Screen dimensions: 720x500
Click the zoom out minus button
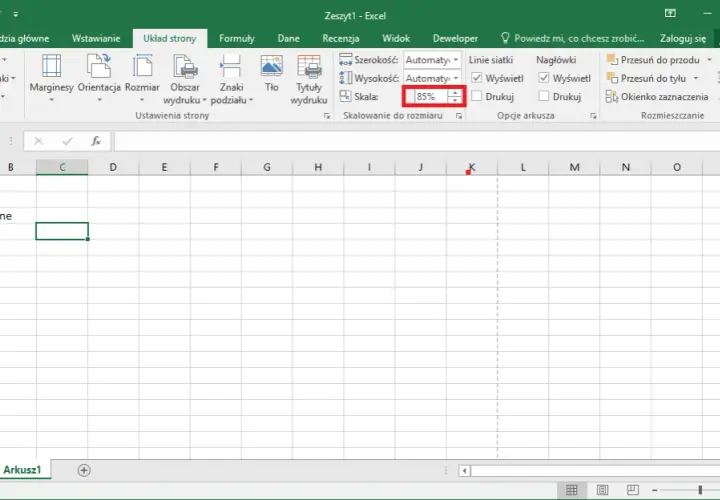pyautogui.click(x=655, y=490)
